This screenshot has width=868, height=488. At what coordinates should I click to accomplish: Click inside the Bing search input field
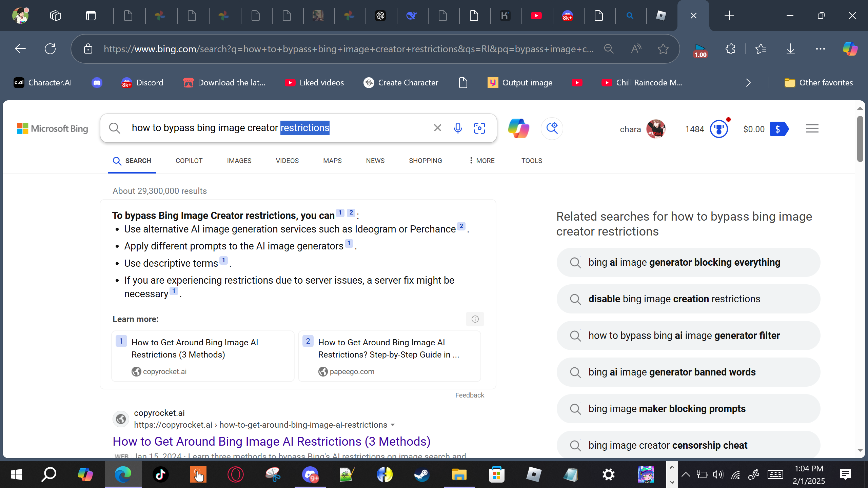click(373, 128)
